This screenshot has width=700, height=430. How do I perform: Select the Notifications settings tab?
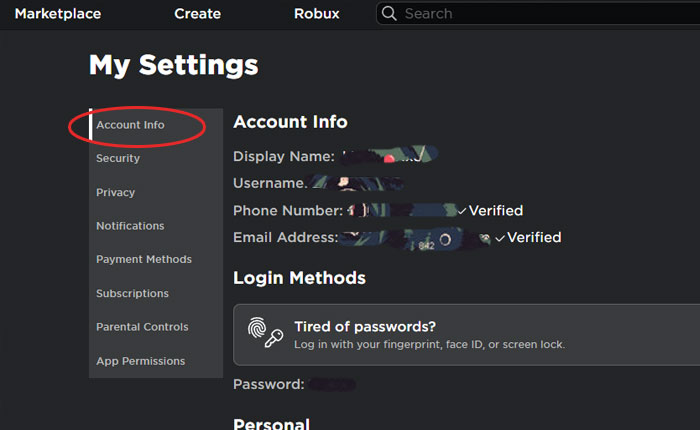click(130, 226)
